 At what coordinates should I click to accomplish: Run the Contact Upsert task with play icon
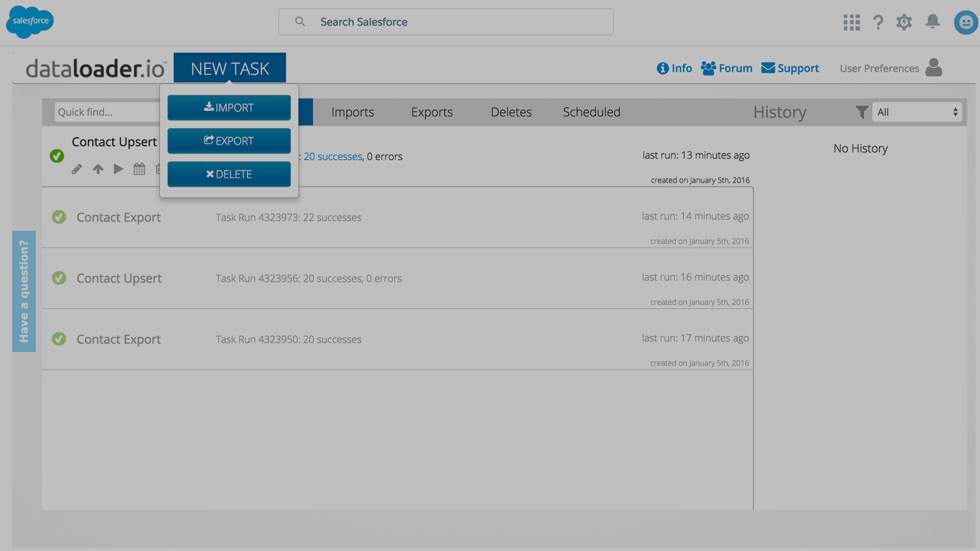(x=118, y=169)
